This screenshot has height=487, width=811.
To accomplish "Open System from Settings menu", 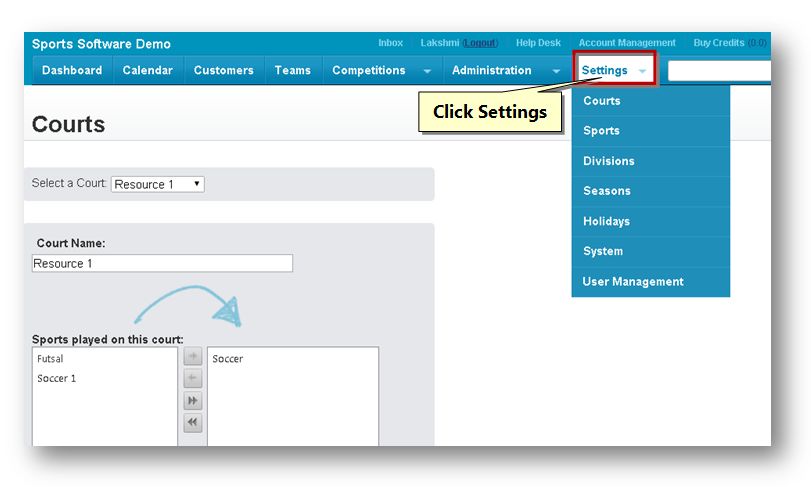I will pos(651,251).
